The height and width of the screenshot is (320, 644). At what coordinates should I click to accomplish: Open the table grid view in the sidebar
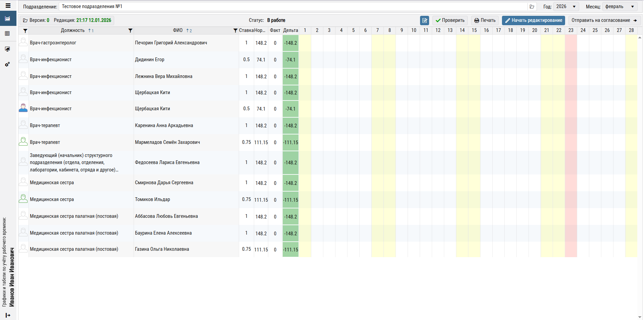[x=7, y=34]
